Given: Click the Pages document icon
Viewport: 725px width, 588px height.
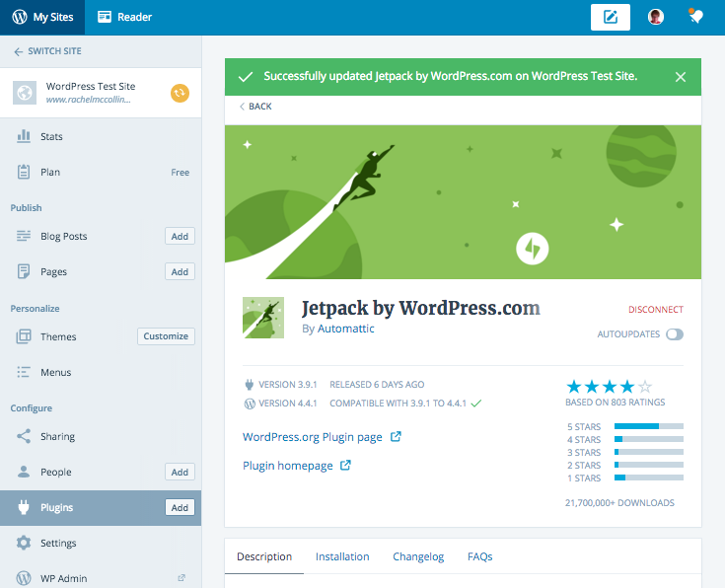Looking at the screenshot, I should coord(24,271).
